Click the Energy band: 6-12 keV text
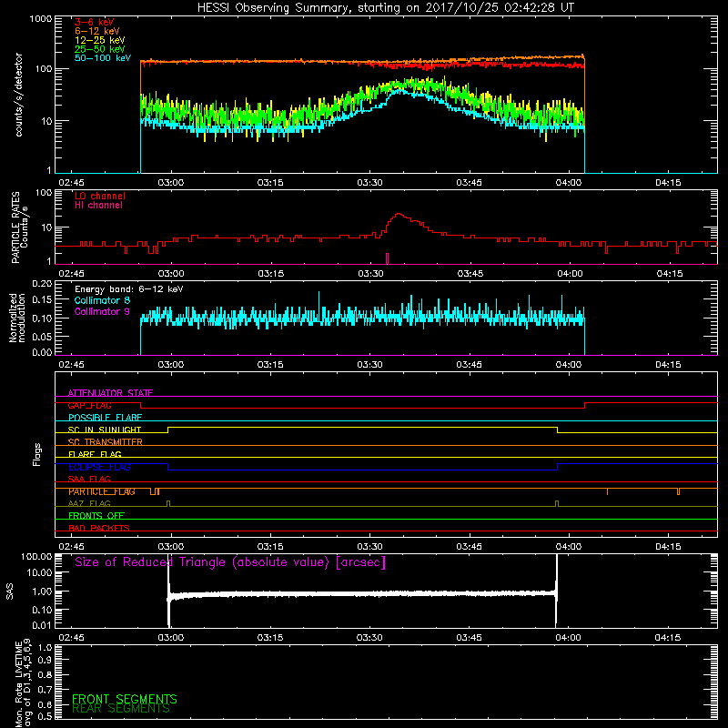Viewport: 728px width, 728px height. (129, 288)
